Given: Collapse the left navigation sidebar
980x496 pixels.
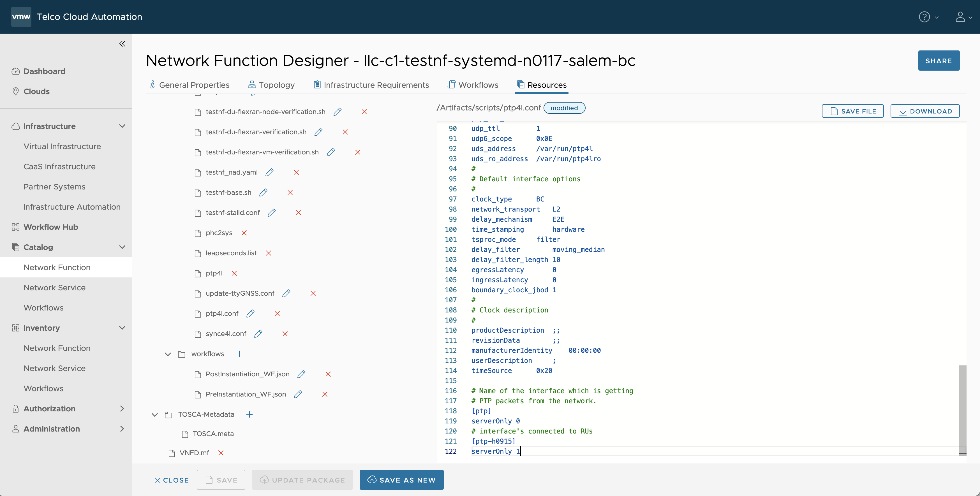Looking at the screenshot, I should tap(122, 44).
